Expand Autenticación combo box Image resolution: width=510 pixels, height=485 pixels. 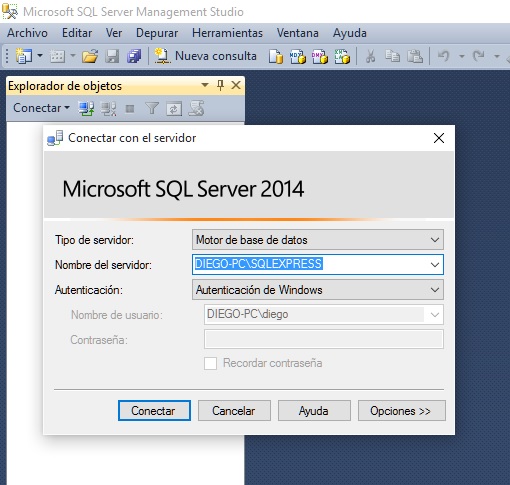pos(318,289)
